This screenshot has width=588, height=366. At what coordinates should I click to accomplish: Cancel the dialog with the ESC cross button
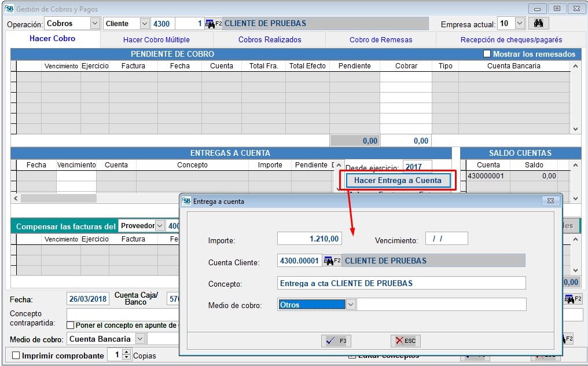point(405,341)
